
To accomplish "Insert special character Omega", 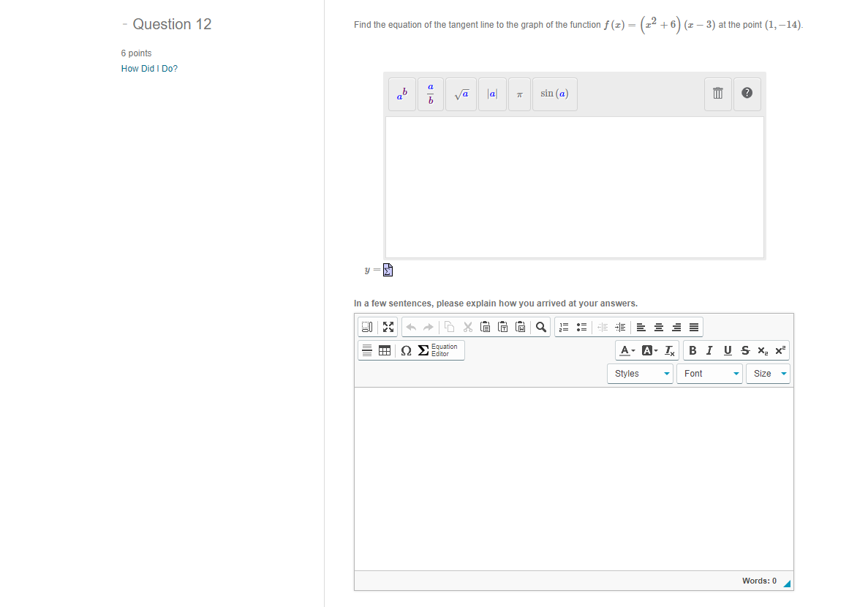I will click(406, 350).
